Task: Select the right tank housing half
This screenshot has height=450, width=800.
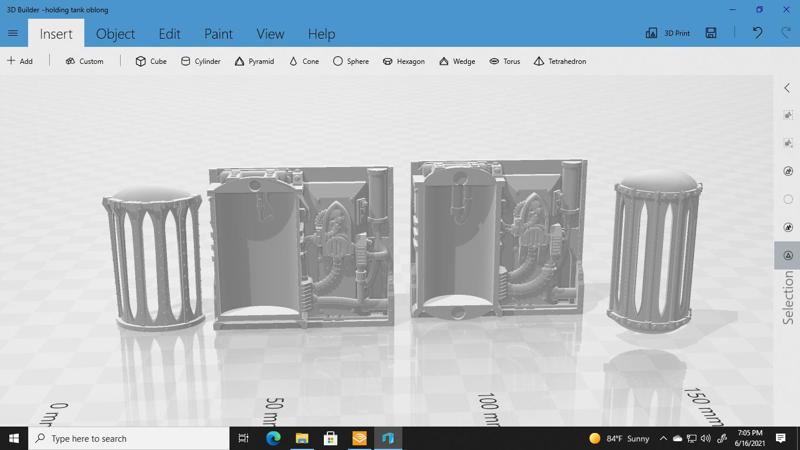Action: 498,239
